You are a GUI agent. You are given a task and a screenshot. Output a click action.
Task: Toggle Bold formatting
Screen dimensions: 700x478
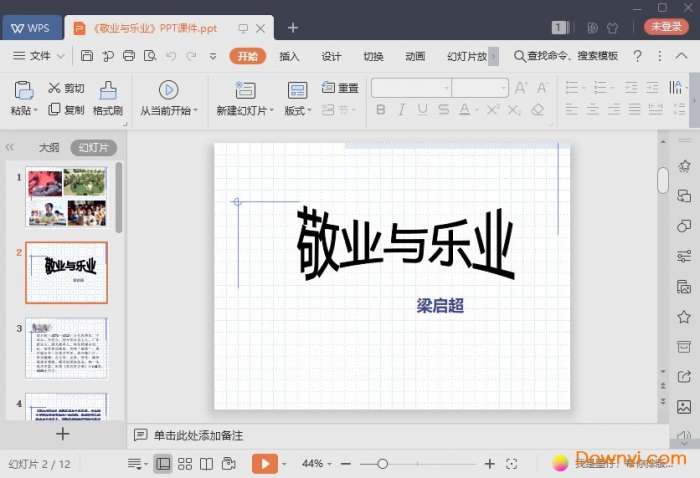click(381, 110)
